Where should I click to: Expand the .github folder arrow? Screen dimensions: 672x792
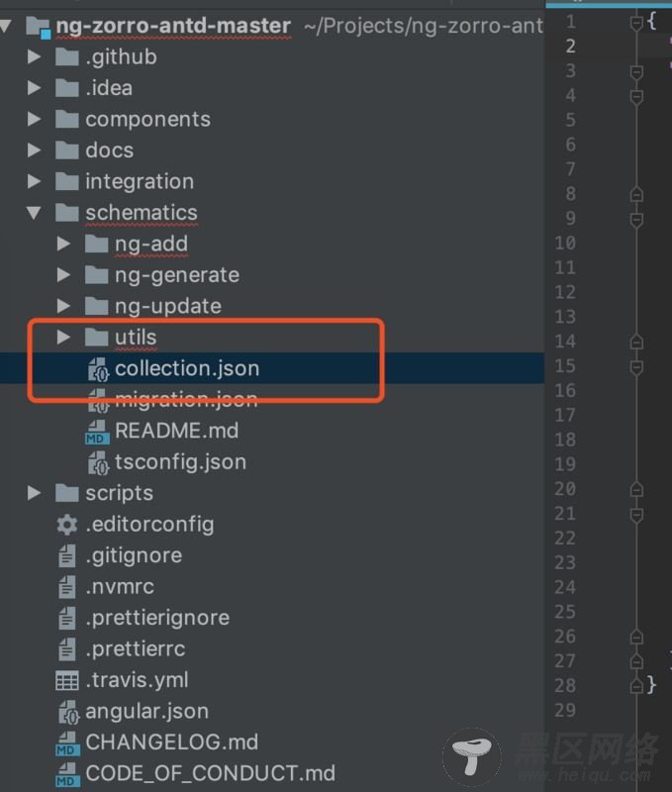tap(35, 56)
